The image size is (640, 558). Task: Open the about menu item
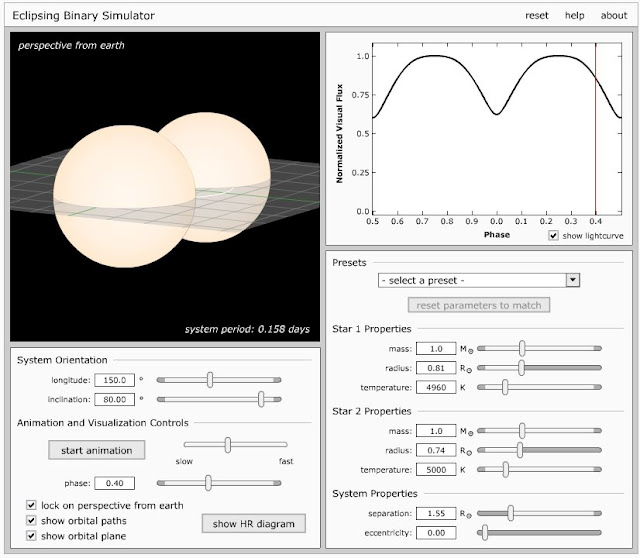(613, 16)
